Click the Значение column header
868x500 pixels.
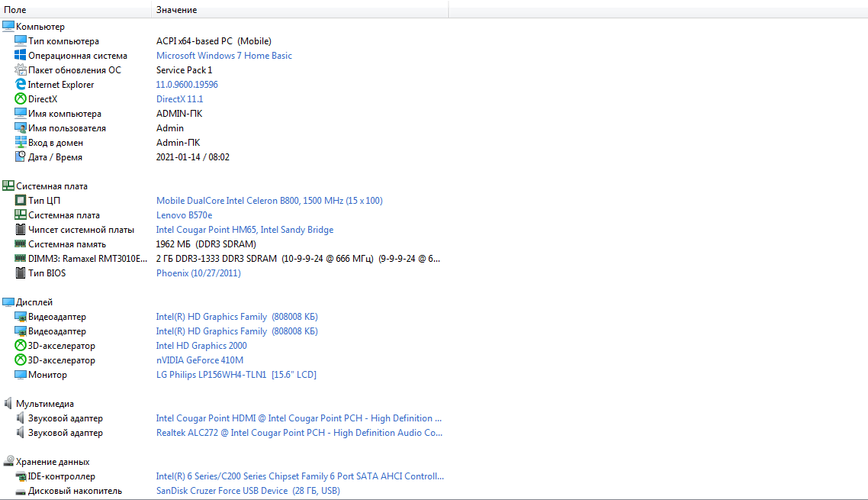click(300, 9)
